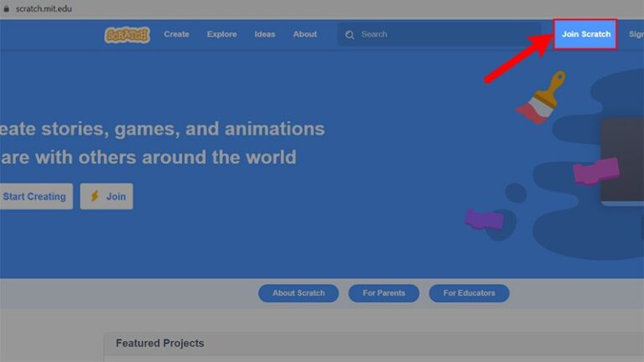Select the For Parents button
The height and width of the screenshot is (362, 644).
[383, 293]
